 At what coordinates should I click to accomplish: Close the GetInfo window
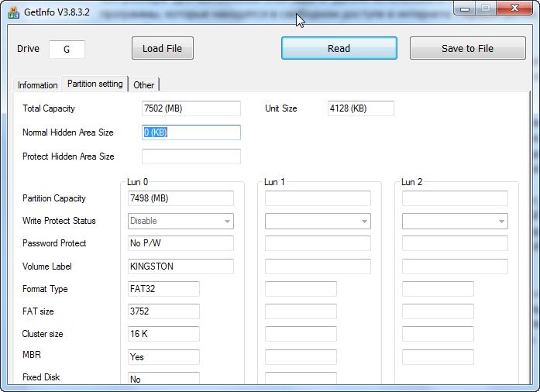pyautogui.click(x=514, y=9)
